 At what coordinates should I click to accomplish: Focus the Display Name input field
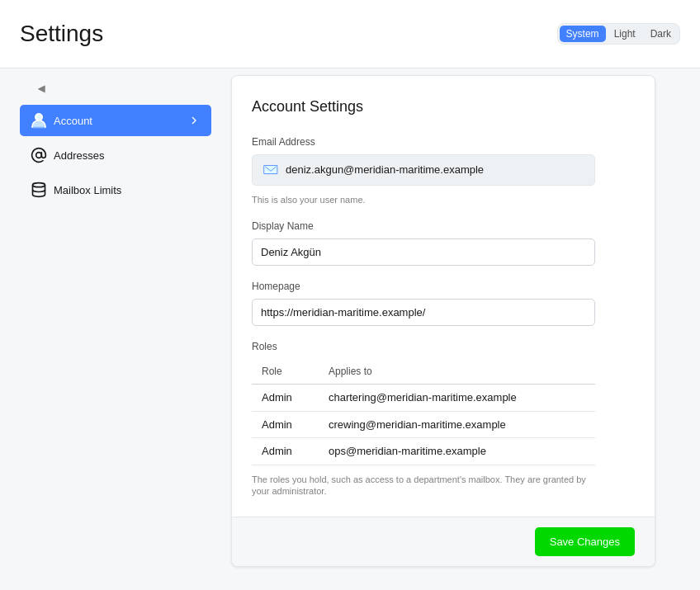pyautogui.click(x=423, y=253)
